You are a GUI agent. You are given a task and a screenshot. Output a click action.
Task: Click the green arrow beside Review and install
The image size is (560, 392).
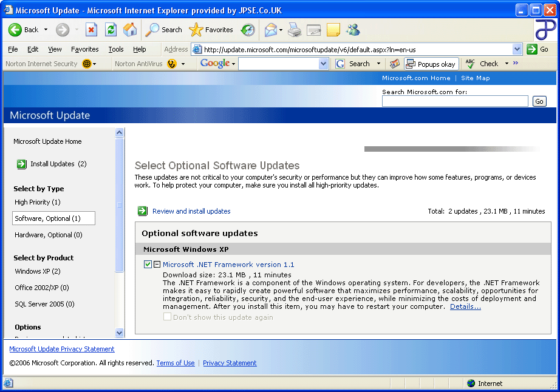click(x=143, y=211)
